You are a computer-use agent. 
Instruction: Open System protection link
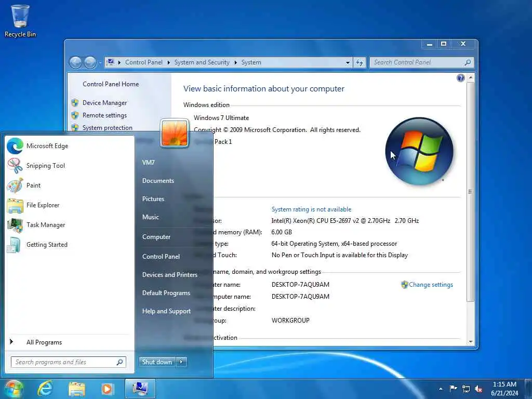coord(107,128)
